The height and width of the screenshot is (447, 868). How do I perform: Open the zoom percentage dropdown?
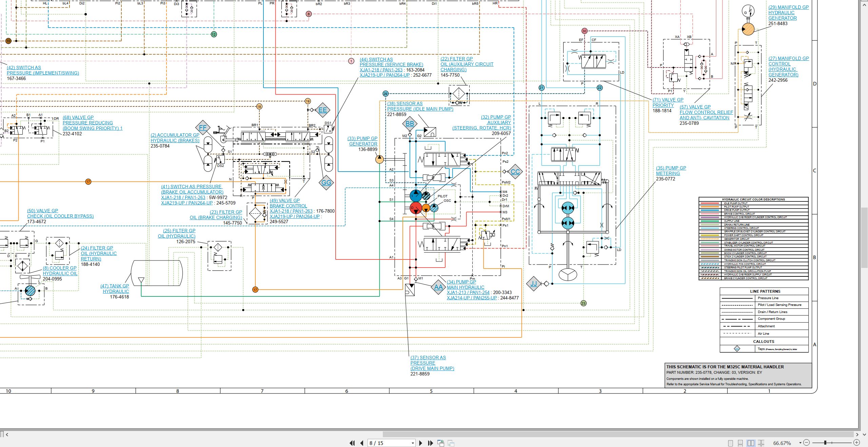click(x=800, y=443)
